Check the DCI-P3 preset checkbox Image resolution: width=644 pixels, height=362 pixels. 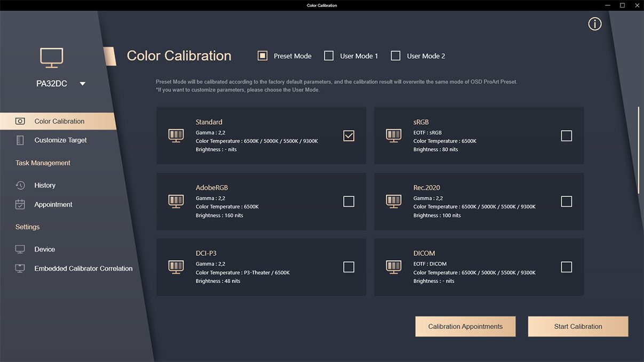point(348,267)
